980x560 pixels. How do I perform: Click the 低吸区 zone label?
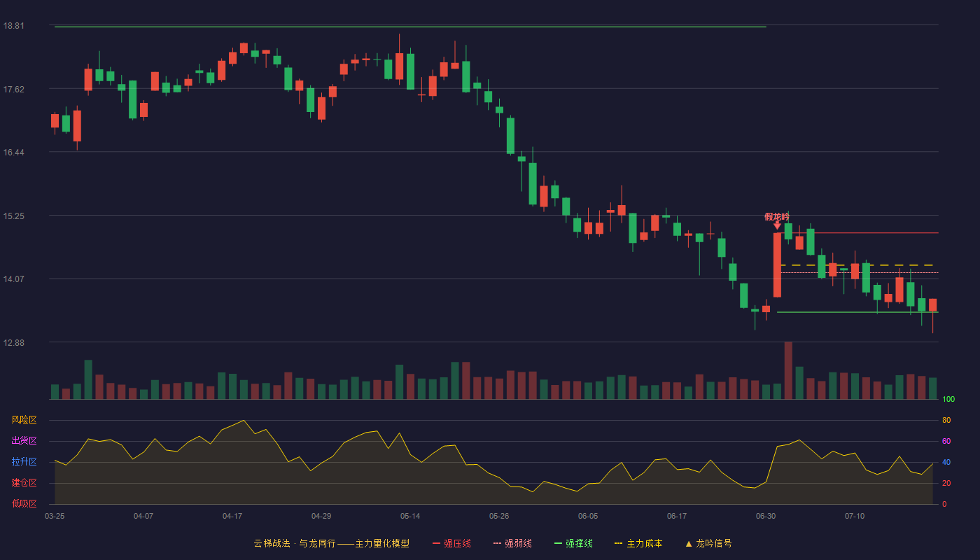24,504
